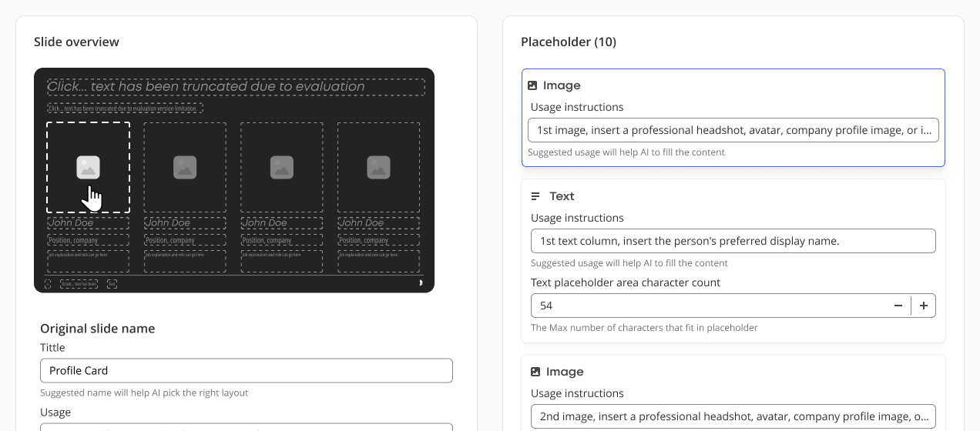Click the 'Slide overview' heading
Viewport: 980px width, 431px height.
pos(76,42)
